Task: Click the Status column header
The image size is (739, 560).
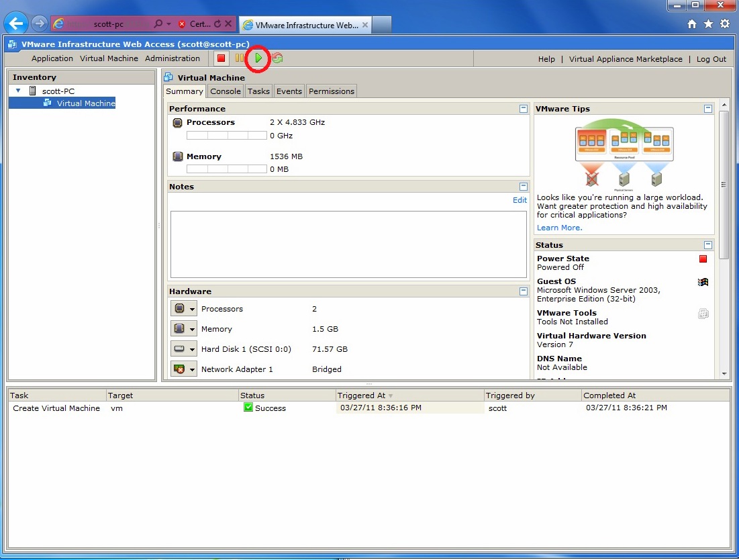Action: click(287, 395)
